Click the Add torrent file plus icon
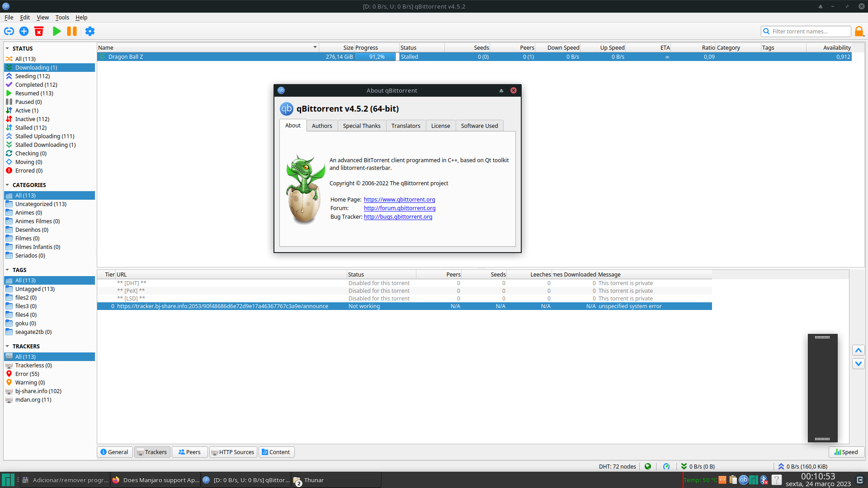The width and height of the screenshot is (868, 488). (24, 31)
